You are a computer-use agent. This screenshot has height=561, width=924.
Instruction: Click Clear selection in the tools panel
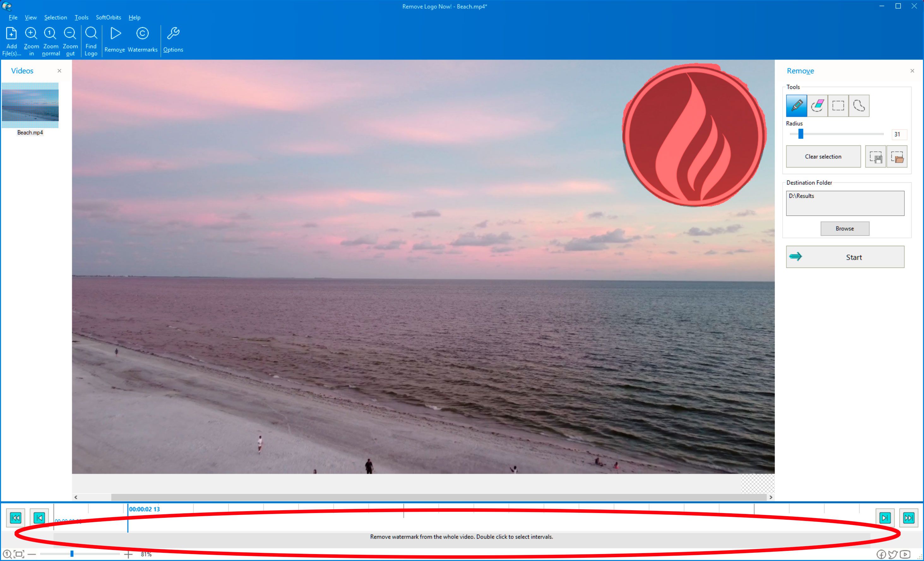point(822,156)
